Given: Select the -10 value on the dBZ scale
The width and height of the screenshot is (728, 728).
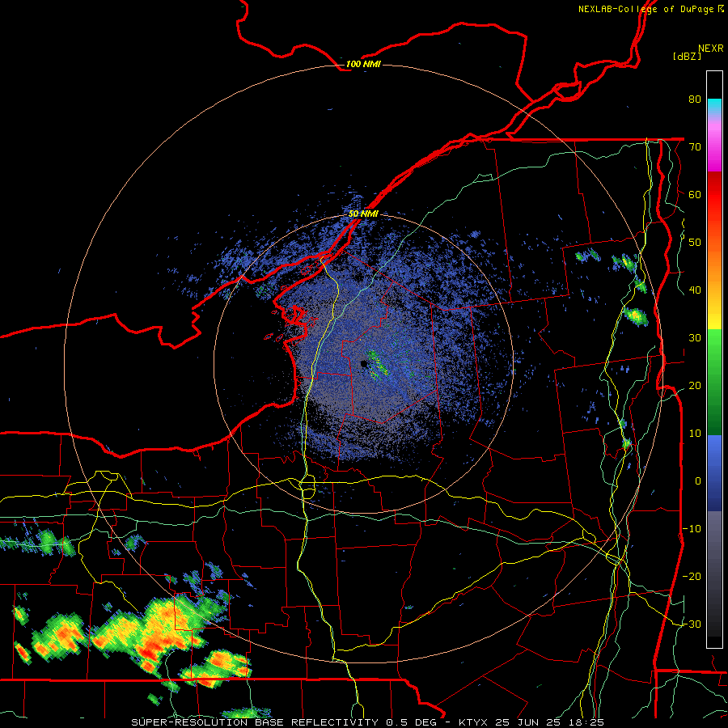Looking at the screenshot, I should tap(692, 529).
